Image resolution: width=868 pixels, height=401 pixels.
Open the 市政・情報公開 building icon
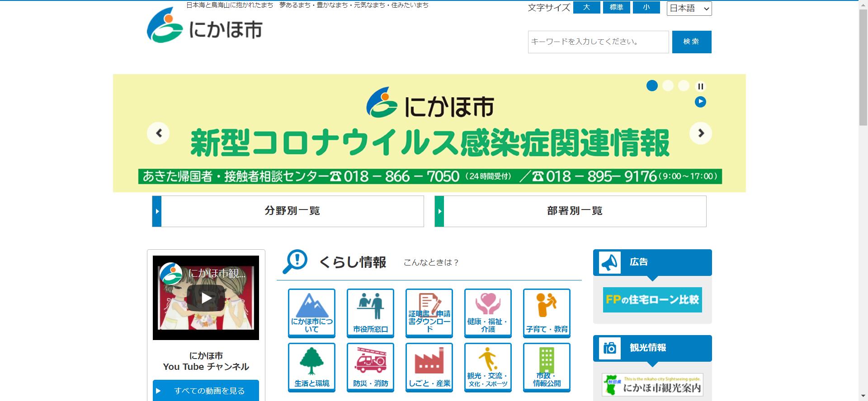tap(547, 367)
